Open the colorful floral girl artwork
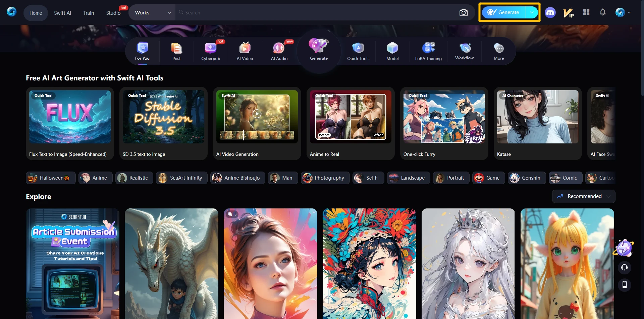The height and width of the screenshot is (319, 644). tap(369, 264)
